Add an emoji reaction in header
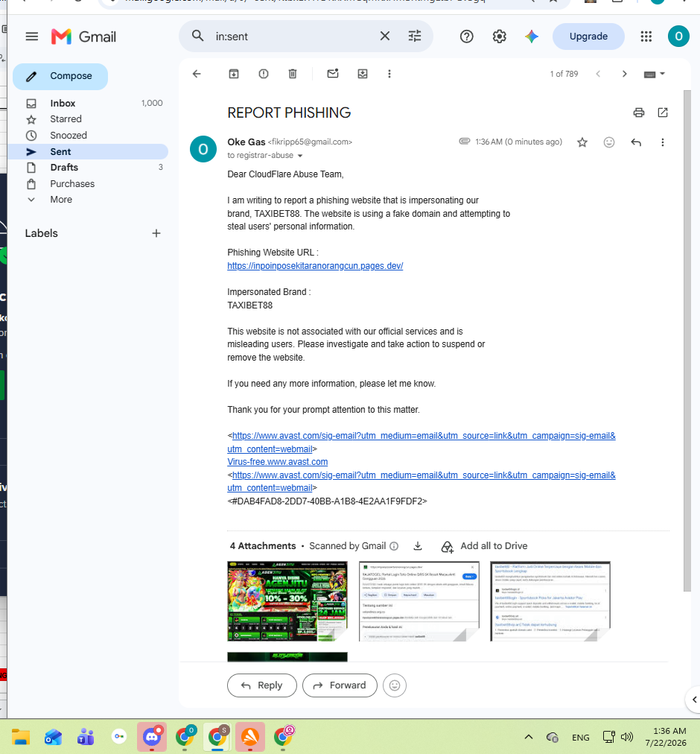The height and width of the screenshot is (754, 700). tap(609, 142)
